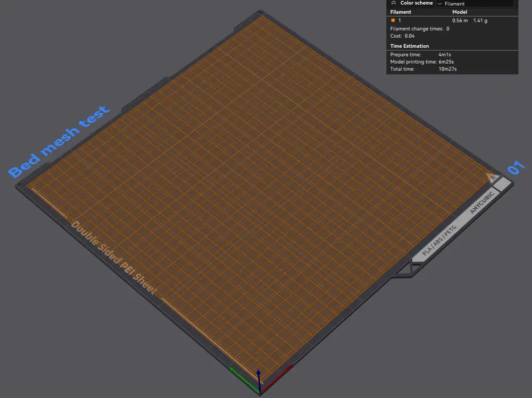Click the plate number '01' label
Image resolution: width=532 pixels, height=398 pixels.
[516, 167]
